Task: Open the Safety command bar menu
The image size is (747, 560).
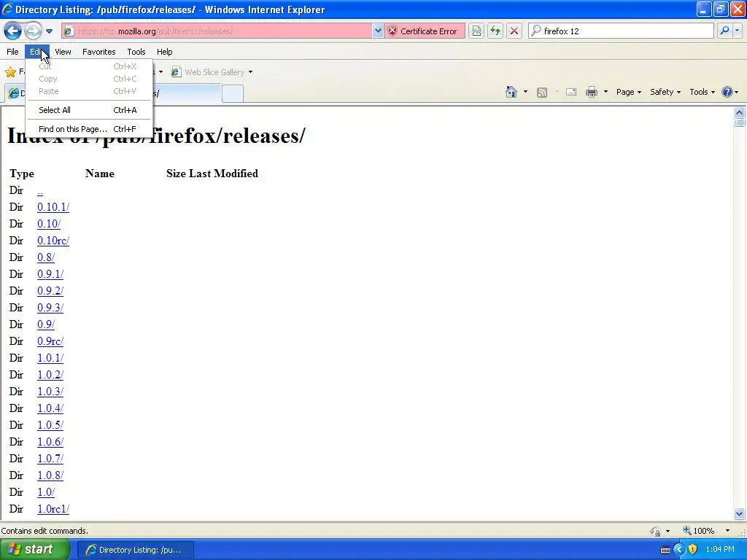Action: coord(665,92)
